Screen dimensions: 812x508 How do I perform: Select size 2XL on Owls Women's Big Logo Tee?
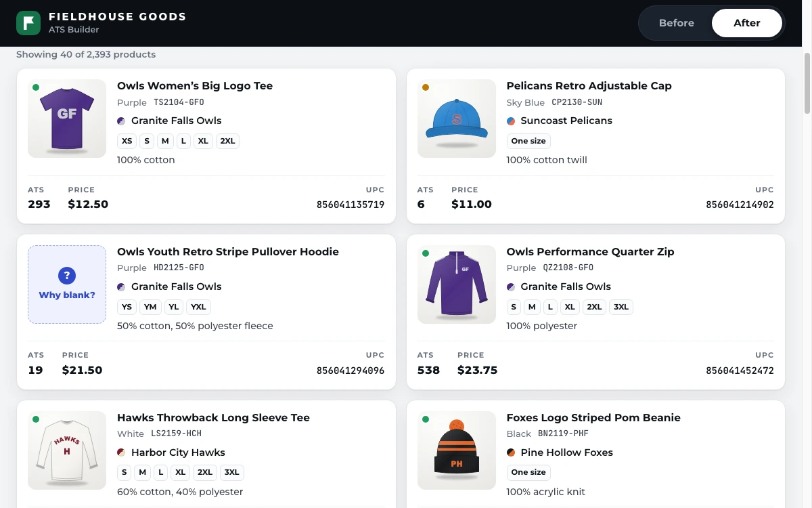[227, 141]
